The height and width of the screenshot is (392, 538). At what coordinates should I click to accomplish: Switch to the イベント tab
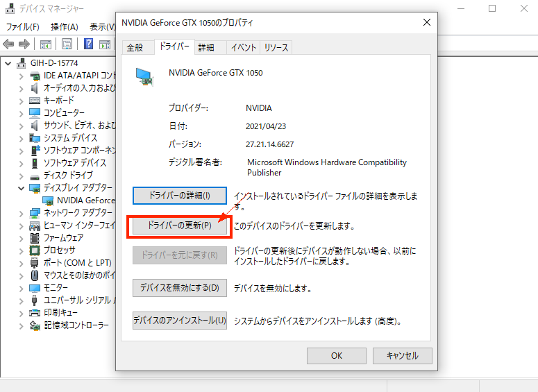[x=243, y=48]
